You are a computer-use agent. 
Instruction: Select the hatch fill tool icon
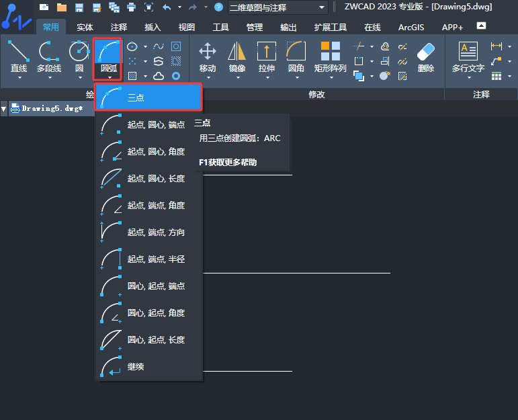132,77
